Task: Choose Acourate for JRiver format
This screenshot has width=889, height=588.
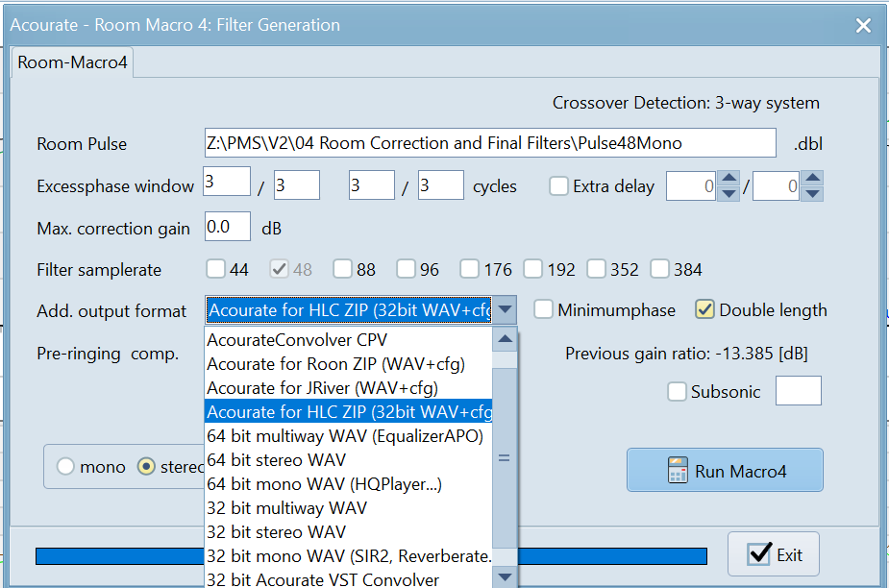Action: click(348, 388)
